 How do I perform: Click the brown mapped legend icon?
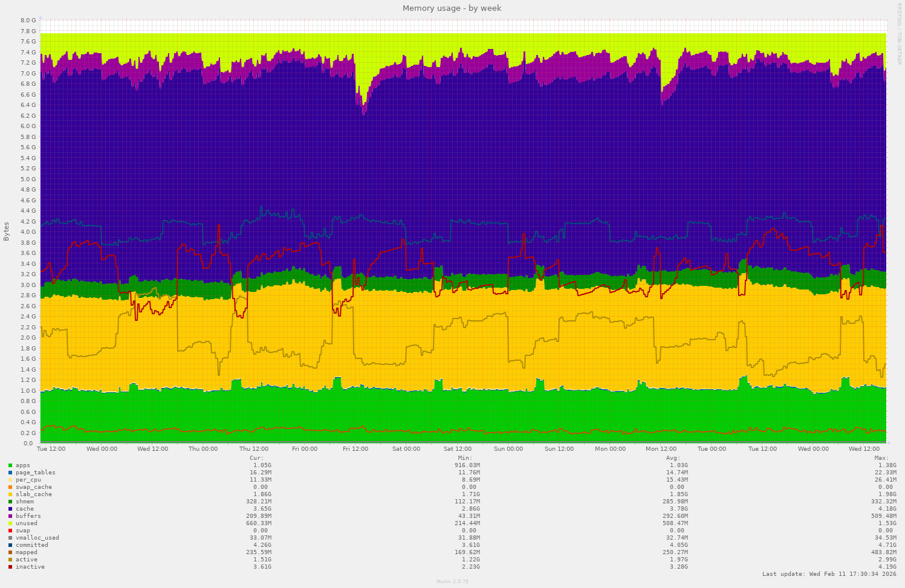click(10, 552)
